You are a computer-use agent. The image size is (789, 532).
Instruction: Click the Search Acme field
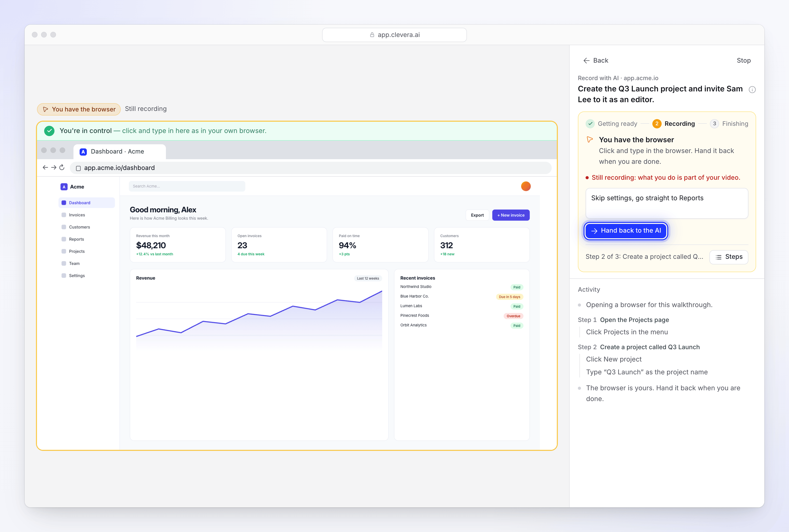click(x=187, y=186)
